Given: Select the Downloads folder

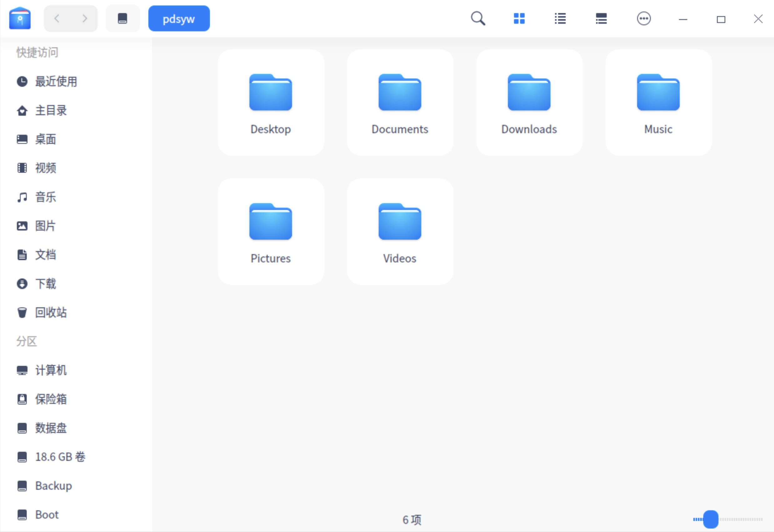Looking at the screenshot, I should coord(529,102).
